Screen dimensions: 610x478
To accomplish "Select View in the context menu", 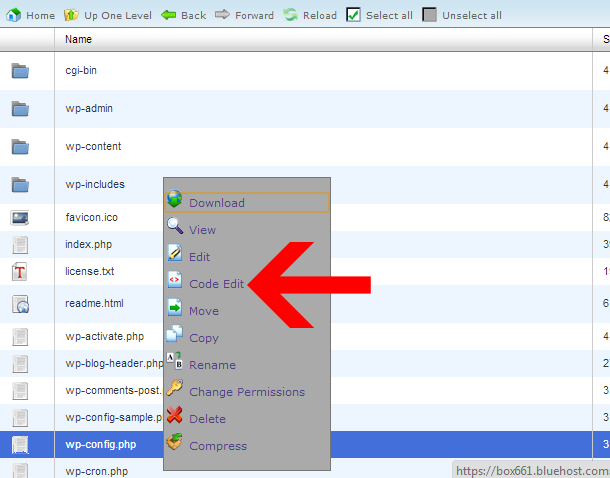I will 202,230.
